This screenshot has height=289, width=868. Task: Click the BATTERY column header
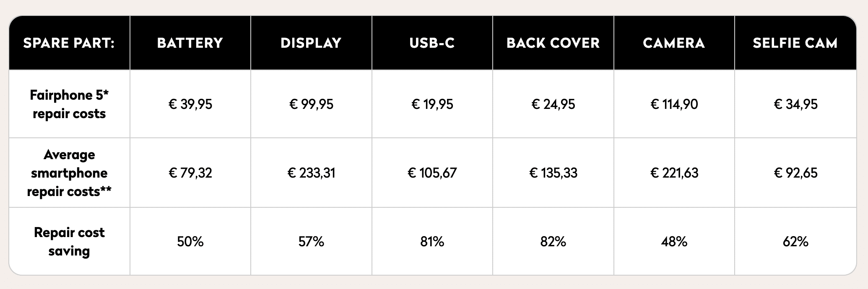click(x=190, y=43)
